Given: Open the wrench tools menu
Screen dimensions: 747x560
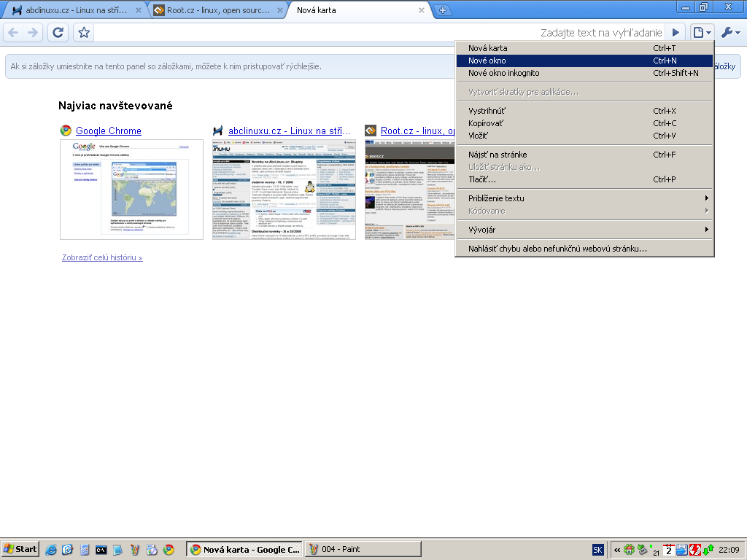Looking at the screenshot, I should pyautogui.click(x=730, y=32).
